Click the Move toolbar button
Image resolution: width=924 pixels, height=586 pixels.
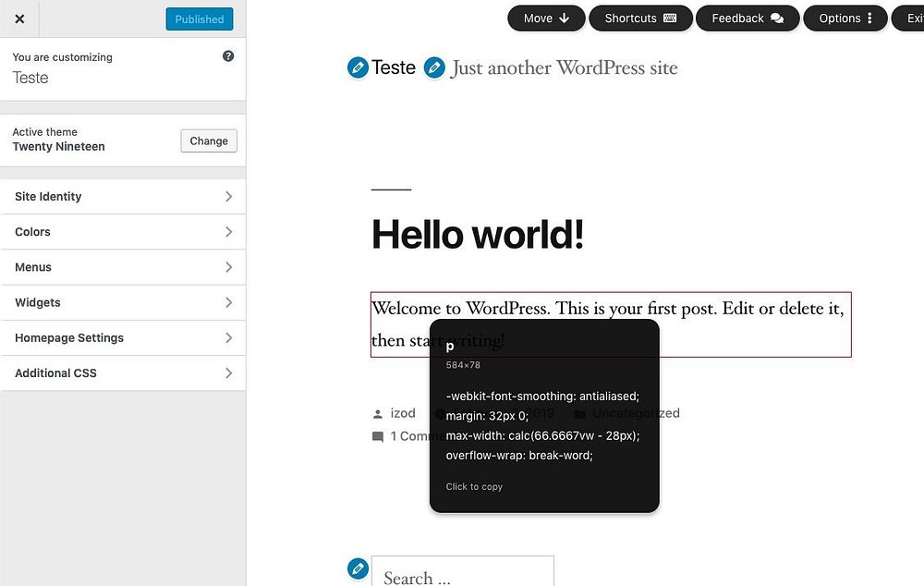tap(546, 18)
